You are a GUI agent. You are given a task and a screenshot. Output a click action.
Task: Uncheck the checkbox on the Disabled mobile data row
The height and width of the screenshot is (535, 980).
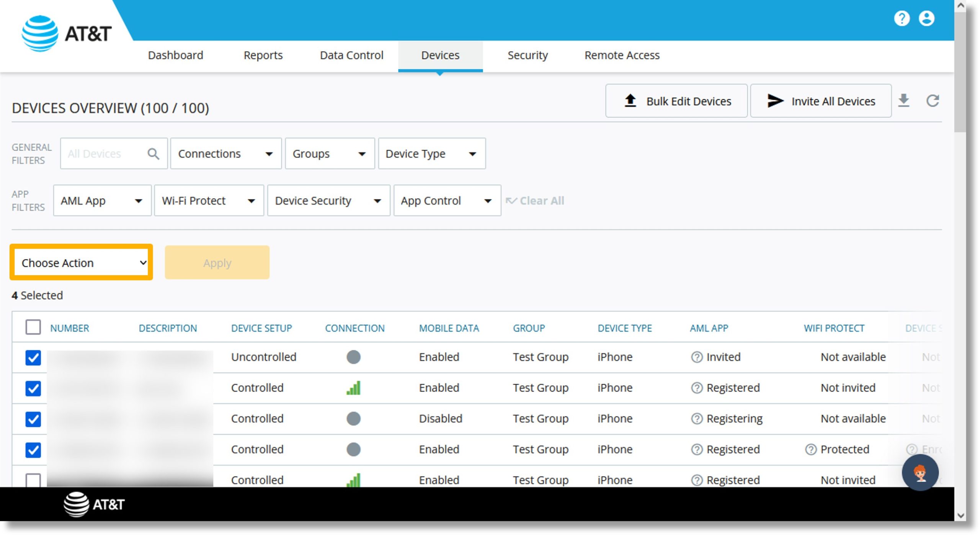pos(33,419)
